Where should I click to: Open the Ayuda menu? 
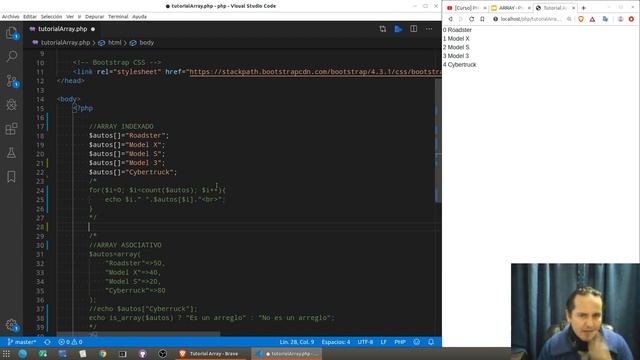pos(140,17)
